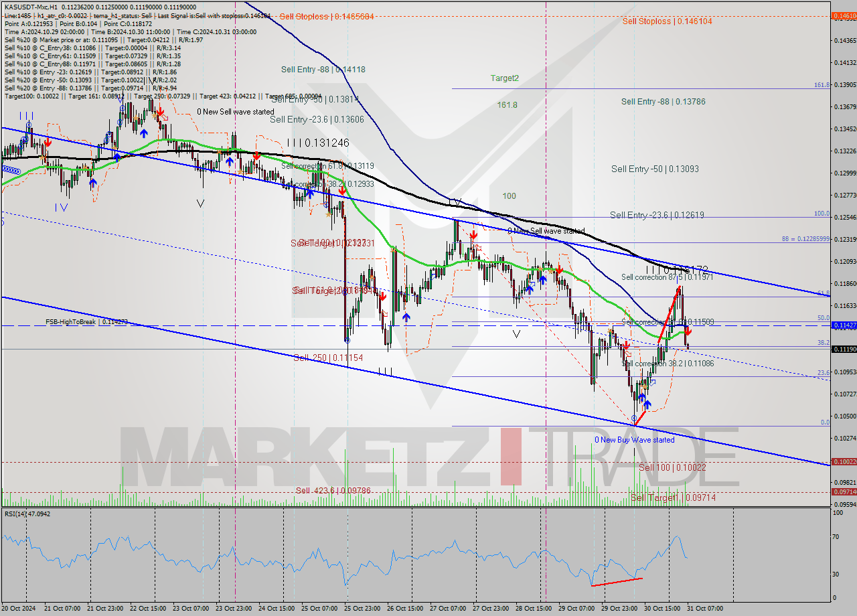Click the '88 = 0.12285999' level label

[x=805, y=239]
